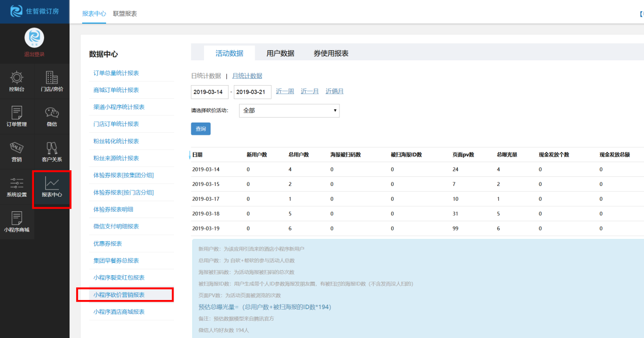Click 退出登录 to log out
This screenshot has width=644, height=338.
coord(33,54)
